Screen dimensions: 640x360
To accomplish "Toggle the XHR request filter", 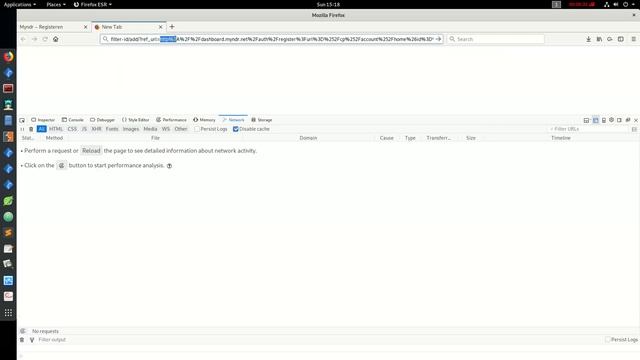I will click(x=96, y=129).
